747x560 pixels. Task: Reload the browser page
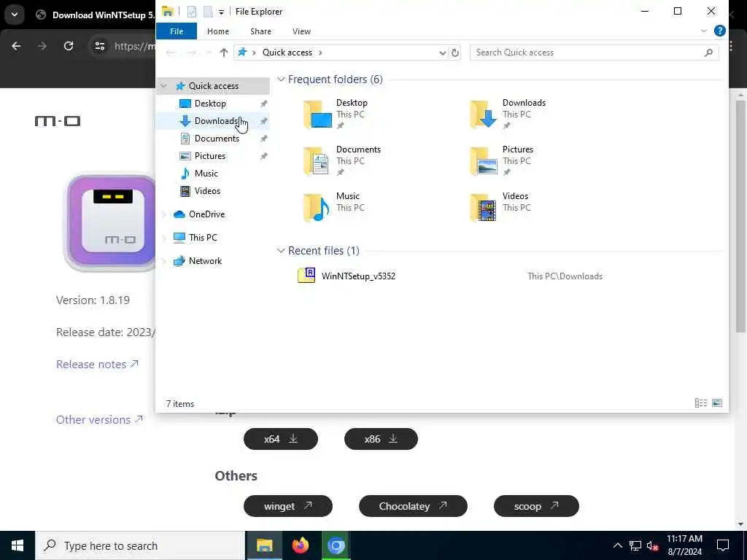tap(69, 46)
